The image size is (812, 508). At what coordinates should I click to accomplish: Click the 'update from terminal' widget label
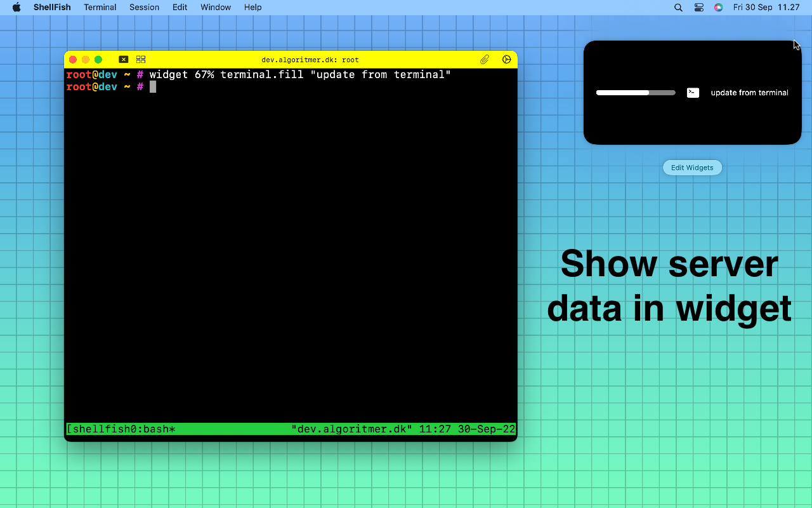click(749, 93)
